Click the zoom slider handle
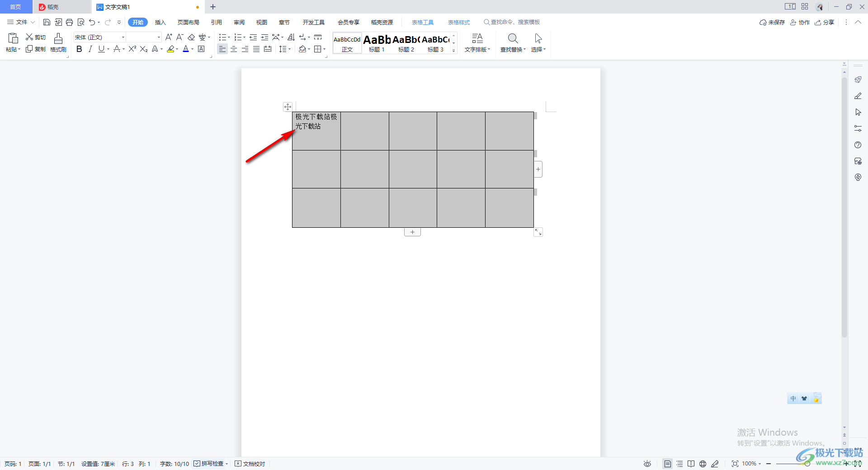Viewport: 868px width, 470px height. click(807, 464)
